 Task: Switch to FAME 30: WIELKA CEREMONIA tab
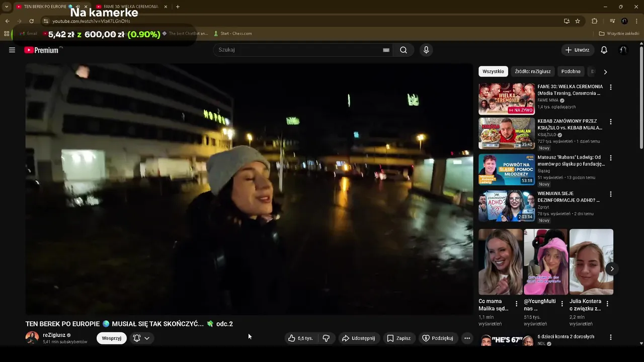pyautogui.click(x=131, y=7)
